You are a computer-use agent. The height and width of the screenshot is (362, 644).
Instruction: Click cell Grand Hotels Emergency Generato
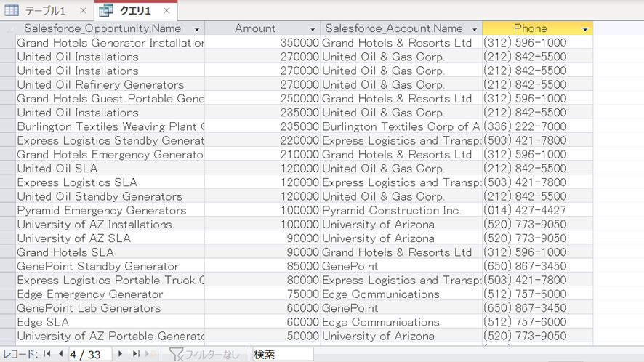pos(110,155)
